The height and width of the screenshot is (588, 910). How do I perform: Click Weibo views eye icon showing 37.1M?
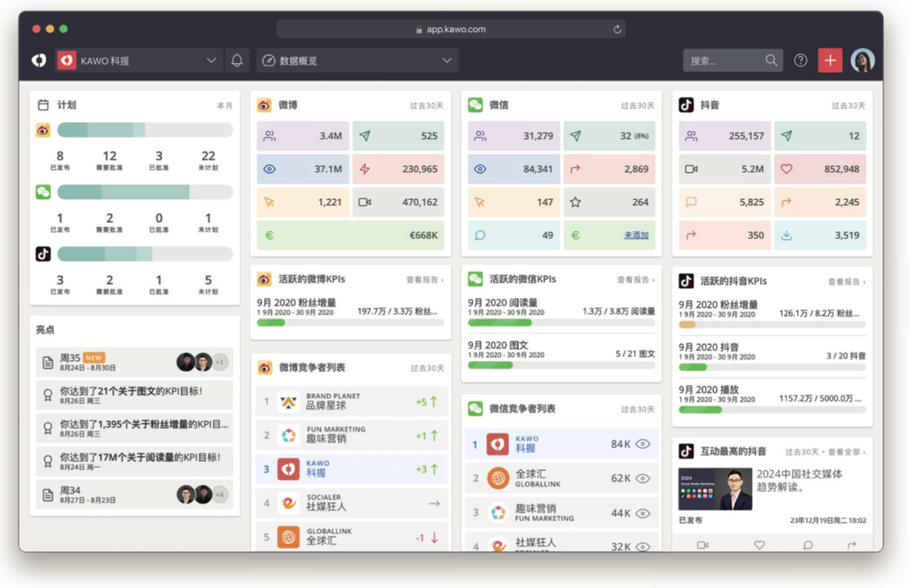(270, 169)
